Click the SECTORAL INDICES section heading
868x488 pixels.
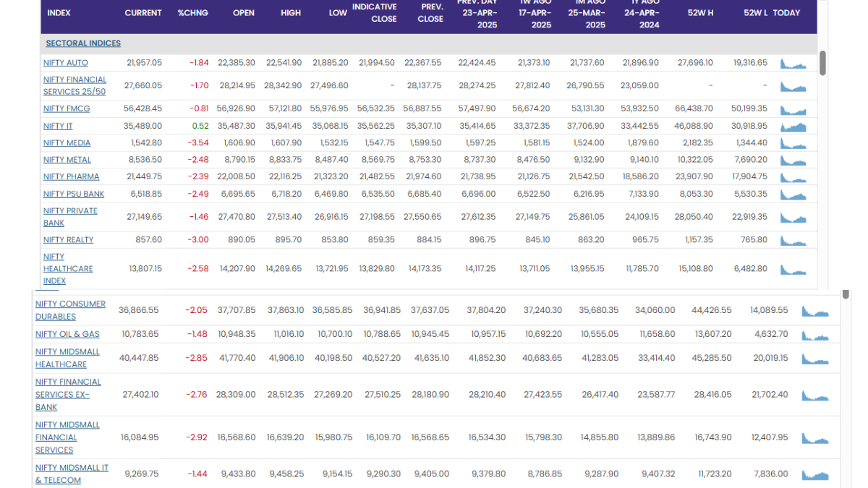83,43
